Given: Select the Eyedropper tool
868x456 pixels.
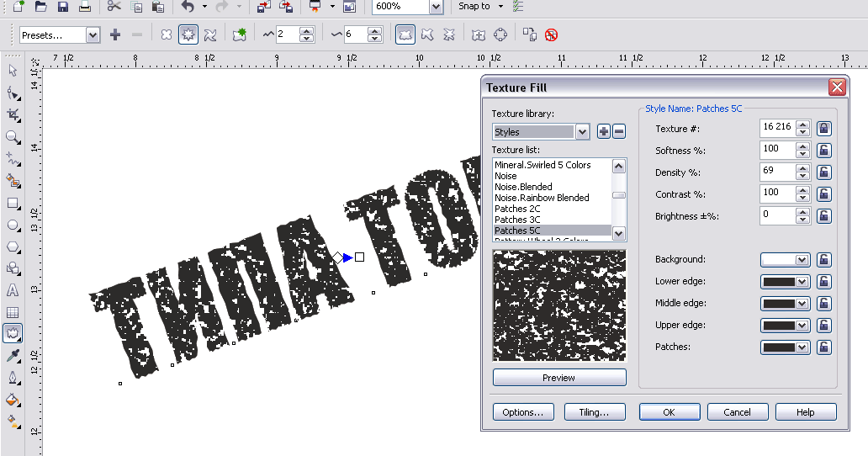Looking at the screenshot, I should pos(13,356).
